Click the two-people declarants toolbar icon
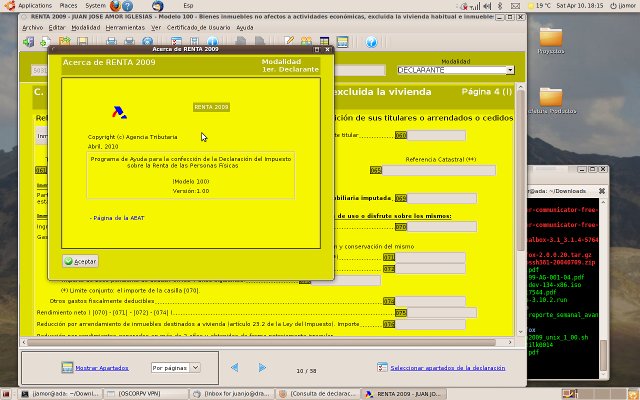This screenshot has width=640, height=400. 306,41
